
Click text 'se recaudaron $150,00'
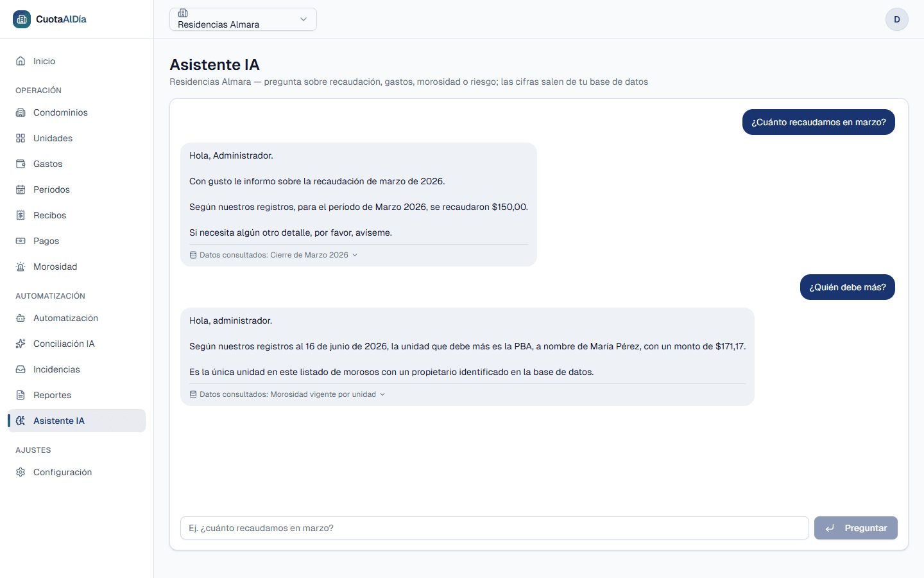click(479, 207)
